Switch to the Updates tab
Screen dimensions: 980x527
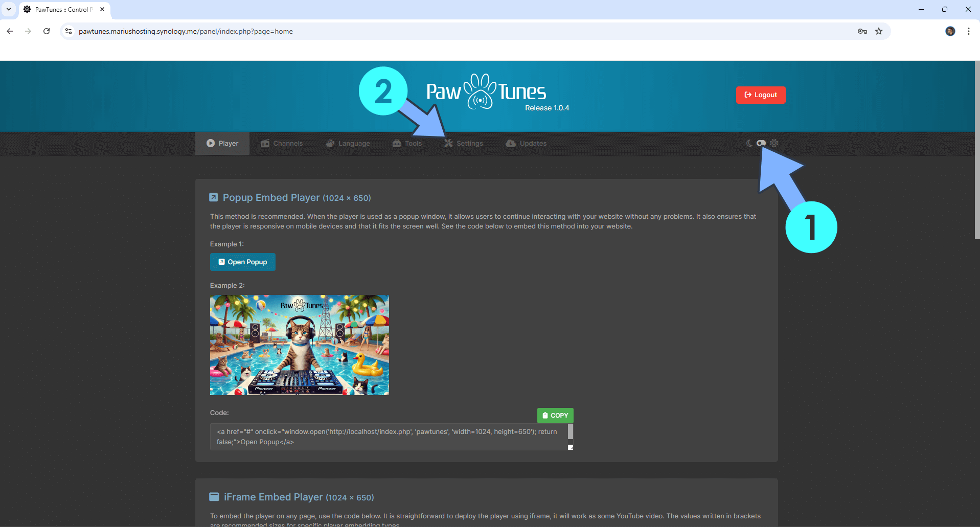[526, 143]
